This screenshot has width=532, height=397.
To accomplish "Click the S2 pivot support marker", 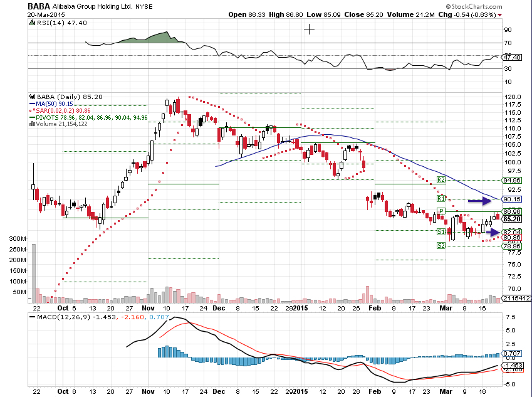I will tap(441, 246).
